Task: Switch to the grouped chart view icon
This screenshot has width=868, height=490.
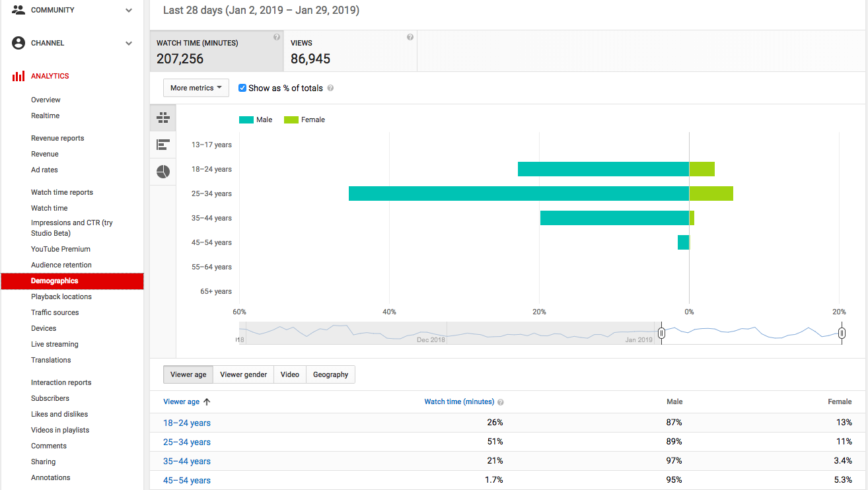Action: (163, 118)
